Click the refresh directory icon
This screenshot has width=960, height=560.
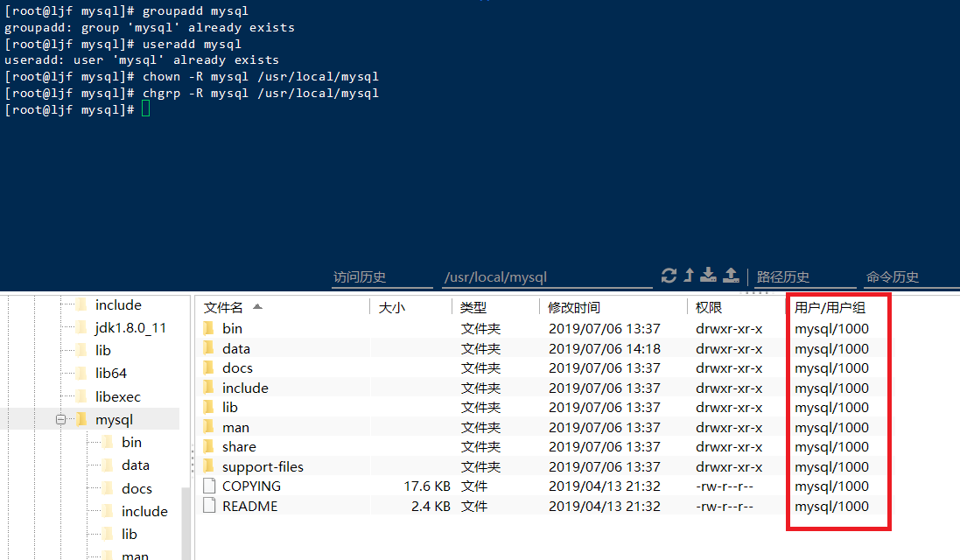[x=669, y=276]
